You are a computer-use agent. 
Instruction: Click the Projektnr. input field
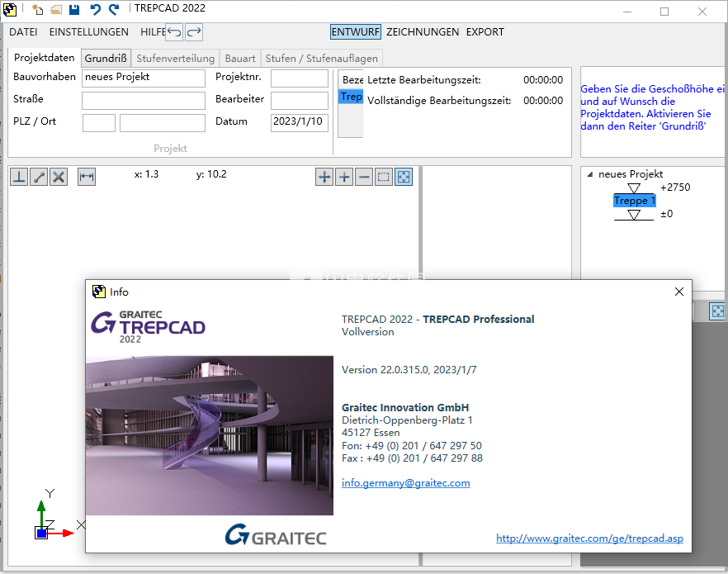pyautogui.click(x=300, y=78)
